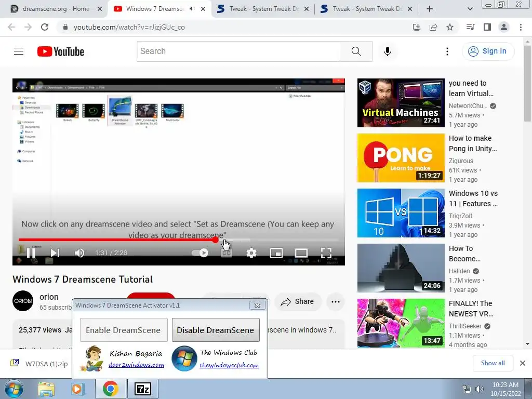Open thewindowsclub.com link
532x399 pixels.
click(229, 365)
